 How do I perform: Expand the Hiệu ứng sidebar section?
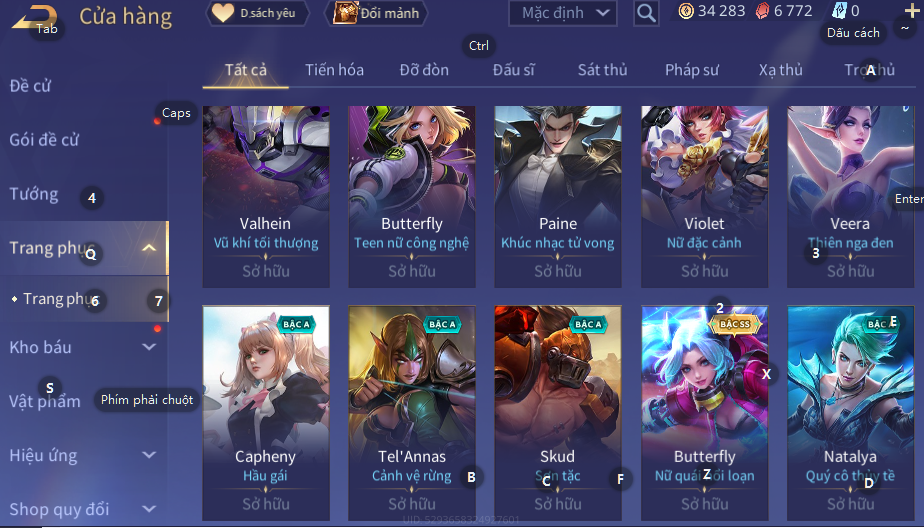point(149,455)
